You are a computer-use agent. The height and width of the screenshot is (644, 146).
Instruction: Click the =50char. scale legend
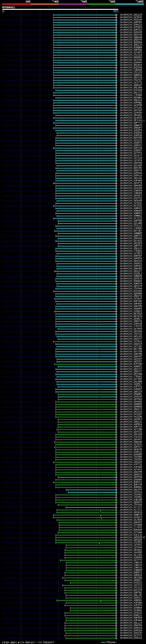click(x=109, y=642)
